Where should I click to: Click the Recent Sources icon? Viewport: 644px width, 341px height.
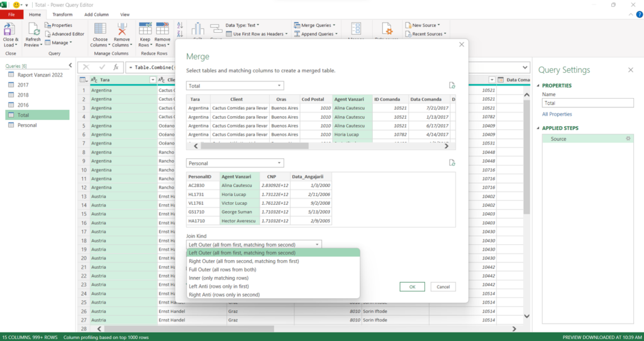pos(408,34)
